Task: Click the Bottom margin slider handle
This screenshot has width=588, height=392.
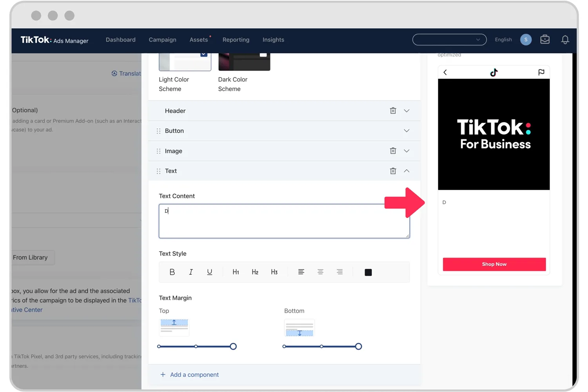Action: tap(358, 347)
